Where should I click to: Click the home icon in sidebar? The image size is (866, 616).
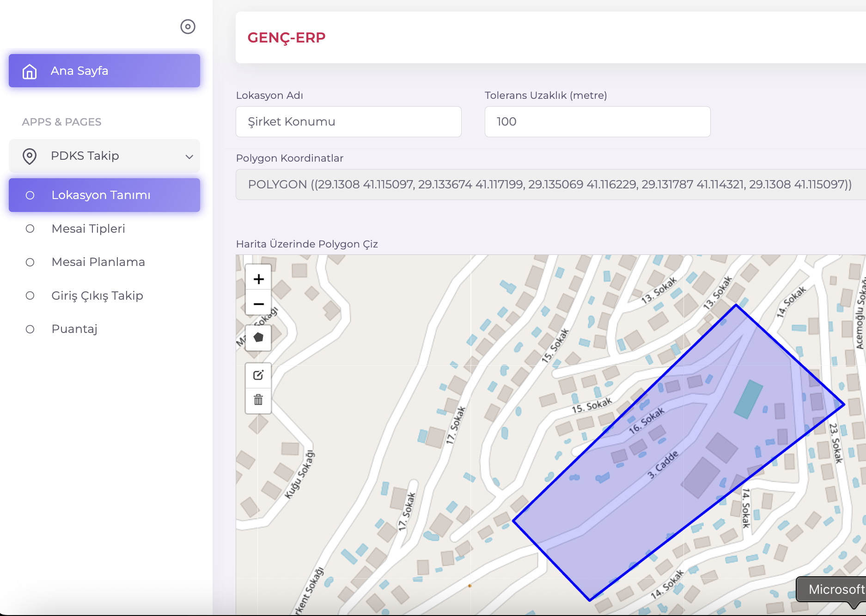click(x=30, y=71)
